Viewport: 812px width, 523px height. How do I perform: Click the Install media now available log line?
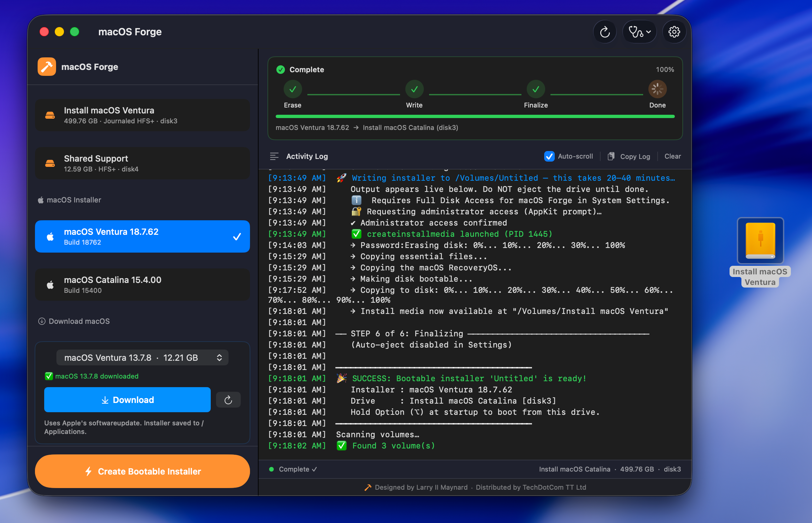pyautogui.click(x=468, y=311)
